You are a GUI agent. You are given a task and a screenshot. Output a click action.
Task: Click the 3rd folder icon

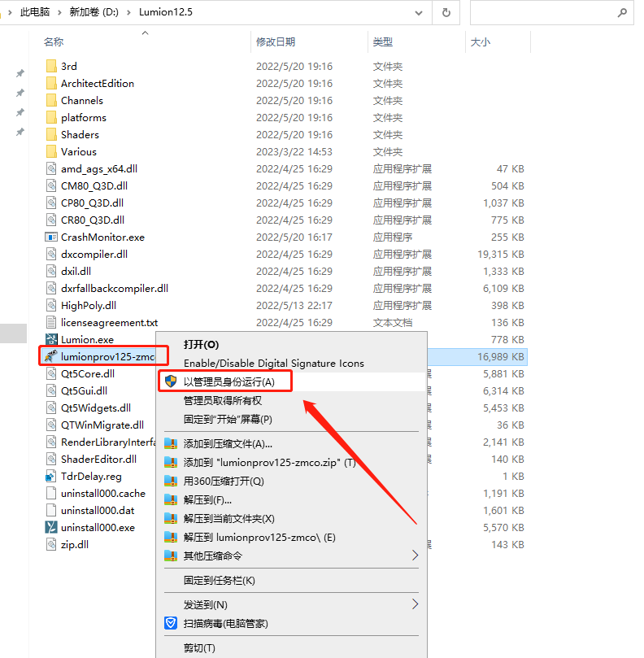click(51, 67)
